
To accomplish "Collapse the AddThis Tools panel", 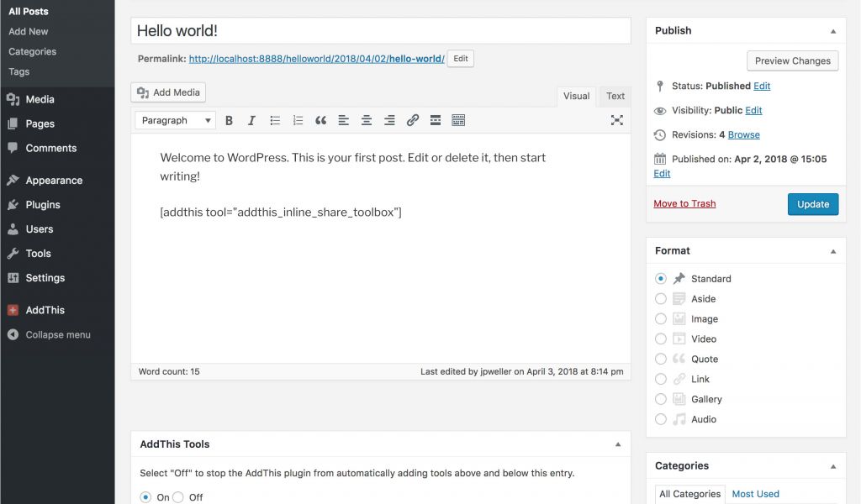I will tap(618, 444).
